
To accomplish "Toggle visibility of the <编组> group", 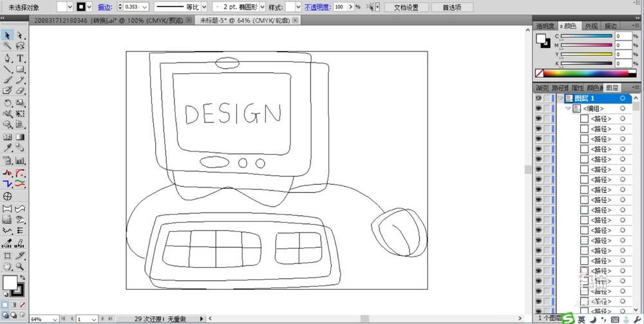I will pyautogui.click(x=538, y=108).
